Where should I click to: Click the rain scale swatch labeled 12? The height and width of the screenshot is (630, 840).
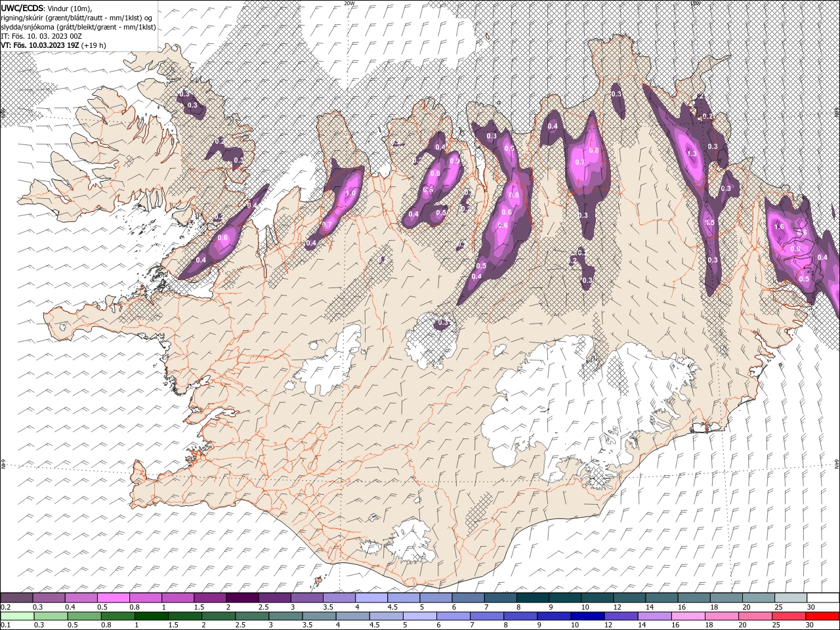tap(620, 616)
